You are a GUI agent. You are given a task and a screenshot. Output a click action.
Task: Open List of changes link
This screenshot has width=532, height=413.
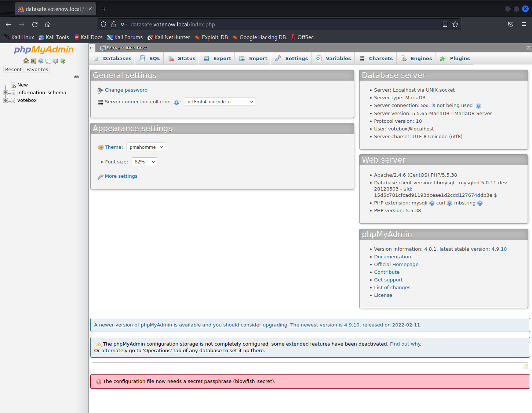tap(392, 288)
